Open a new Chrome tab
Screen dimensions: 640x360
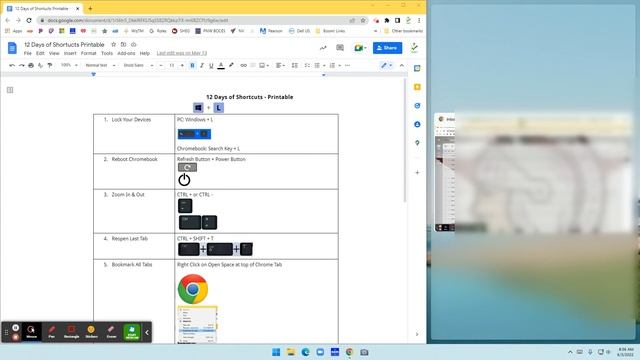pos(90,8)
